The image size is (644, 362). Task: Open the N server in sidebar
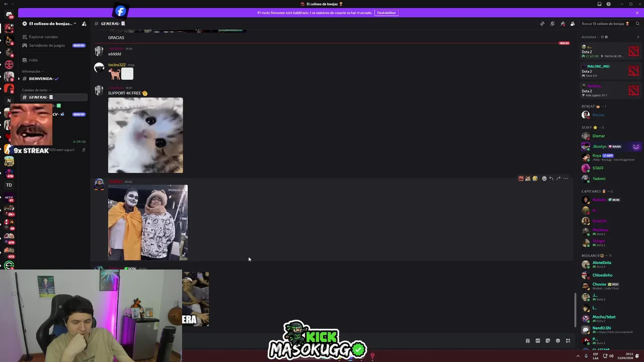[9, 101]
